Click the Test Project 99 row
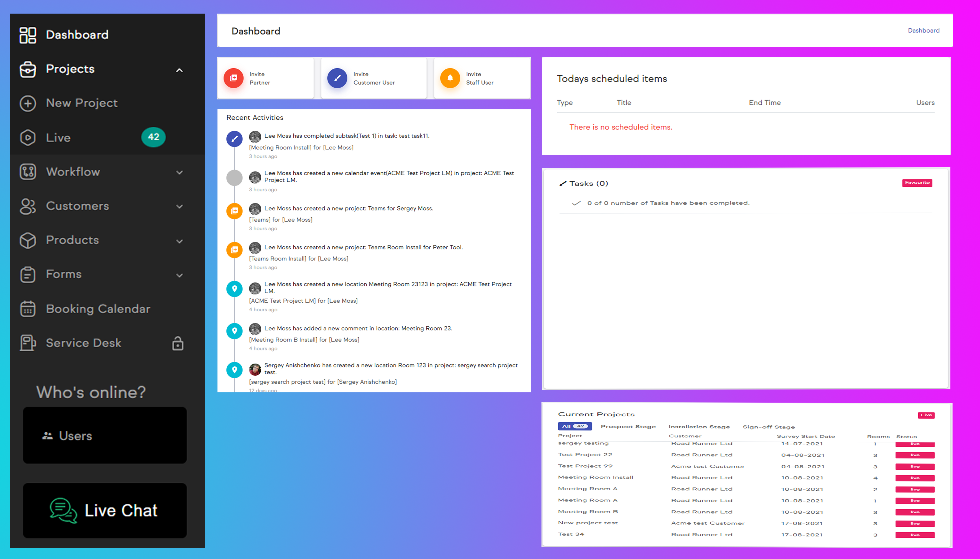Screen dimensions: 980x559 tap(585, 466)
